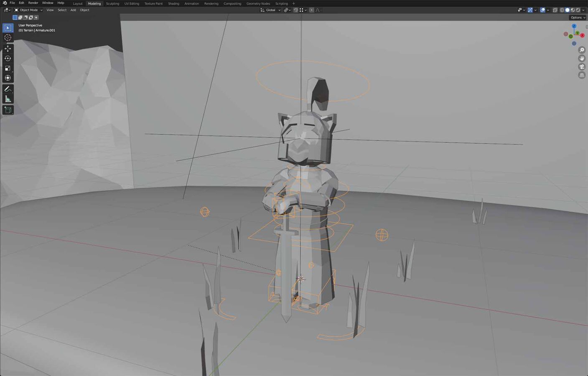Click the Add menu in viewport header
The height and width of the screenshot is (376, 588).
tap(73, 10)
